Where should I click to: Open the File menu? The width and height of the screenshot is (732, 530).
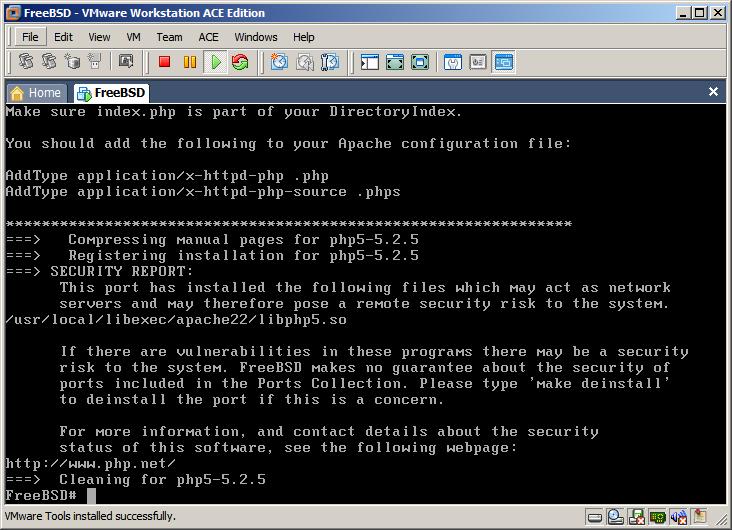[30, 37]
